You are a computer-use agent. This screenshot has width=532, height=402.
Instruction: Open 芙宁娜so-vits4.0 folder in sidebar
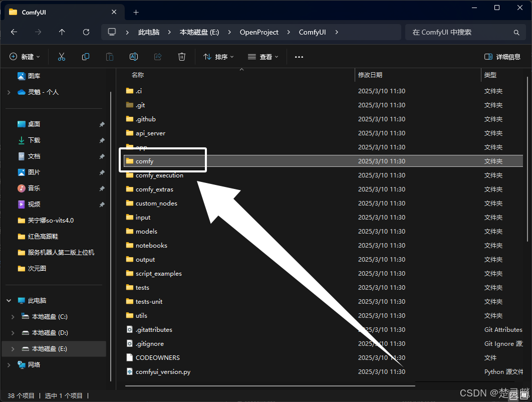pos(46,221)
